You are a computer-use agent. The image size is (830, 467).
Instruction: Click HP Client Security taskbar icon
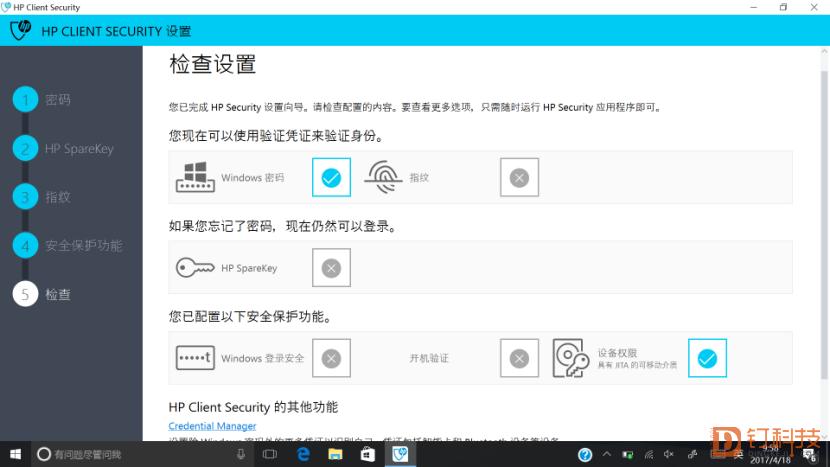coord(400,454)
